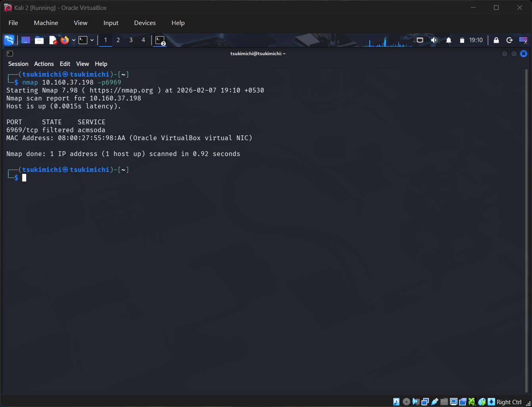The width and height of the screenshot is (532, 407).
Task: Click the 19:10 panel clock
Action: click(476, 40)
